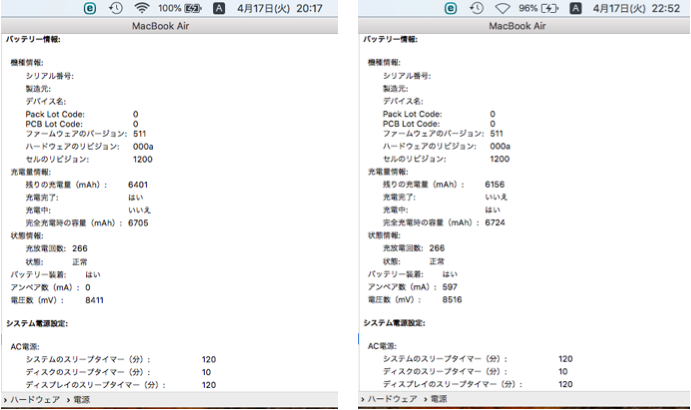
Task: Open input source 'A' menu beside 100% battery
Action: 219,8
